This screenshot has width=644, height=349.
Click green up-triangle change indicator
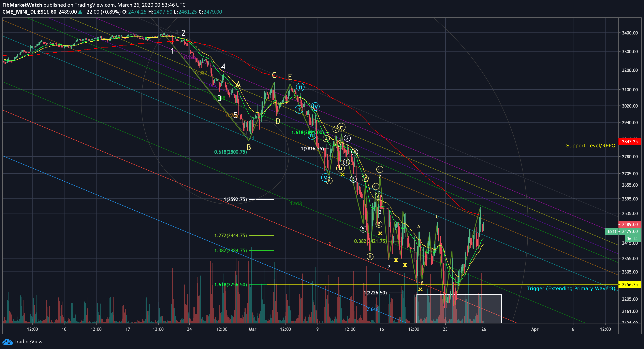click(x=80, y=12)
